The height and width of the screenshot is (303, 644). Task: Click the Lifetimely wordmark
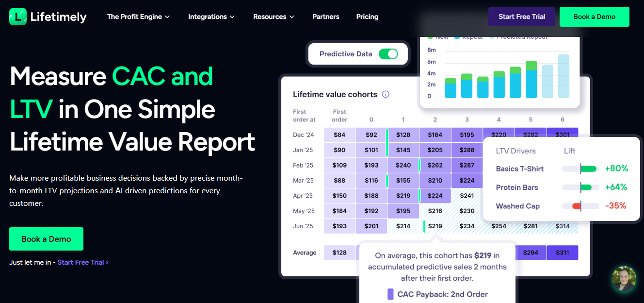pos(58,17)
